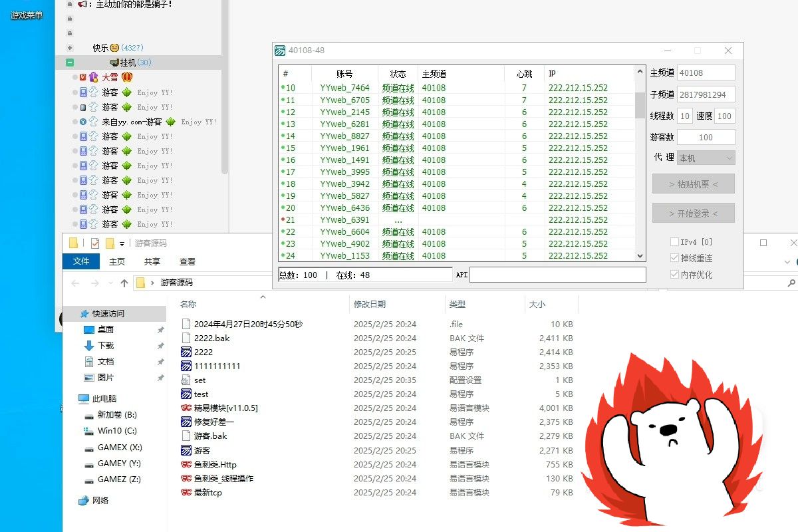The height and width of the screenshot is (532, 798).
Task: Switch to the 主页 ribbon tab
Action: [x=116, y=261]
